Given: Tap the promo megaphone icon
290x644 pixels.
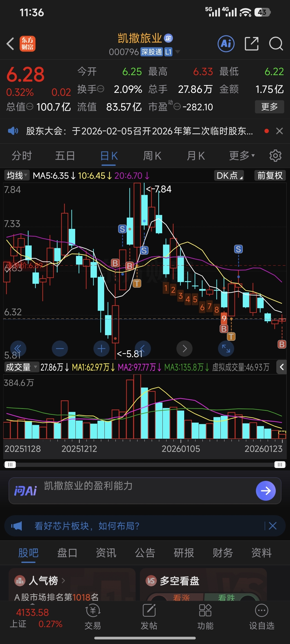Looking at the screenshot, I should (17, 526).
